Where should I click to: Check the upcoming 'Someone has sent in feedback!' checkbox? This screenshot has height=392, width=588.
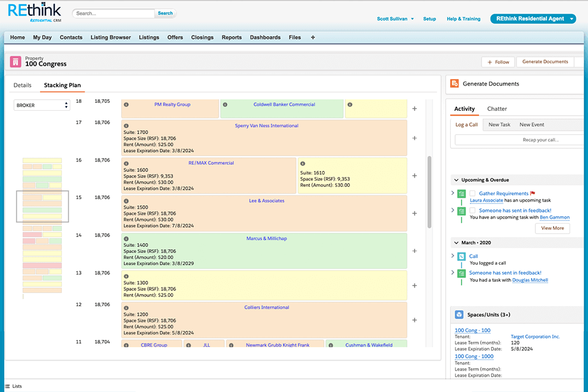472,210
